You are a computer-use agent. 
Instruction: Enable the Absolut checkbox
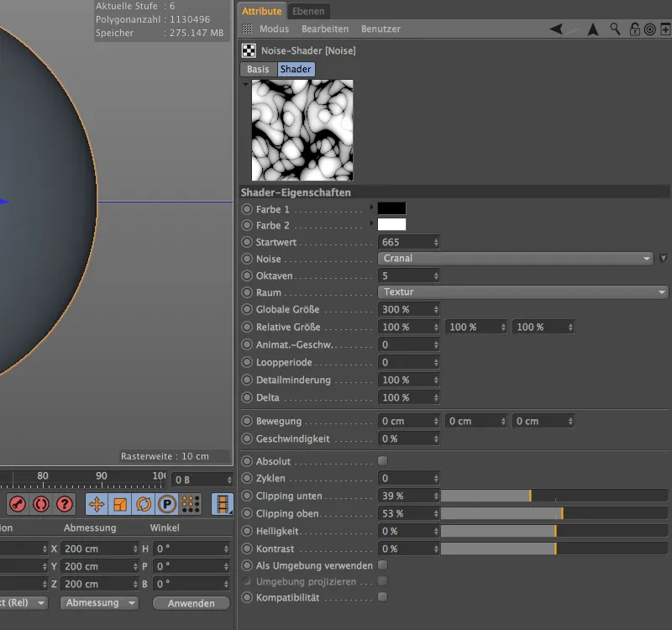(382, 460)
